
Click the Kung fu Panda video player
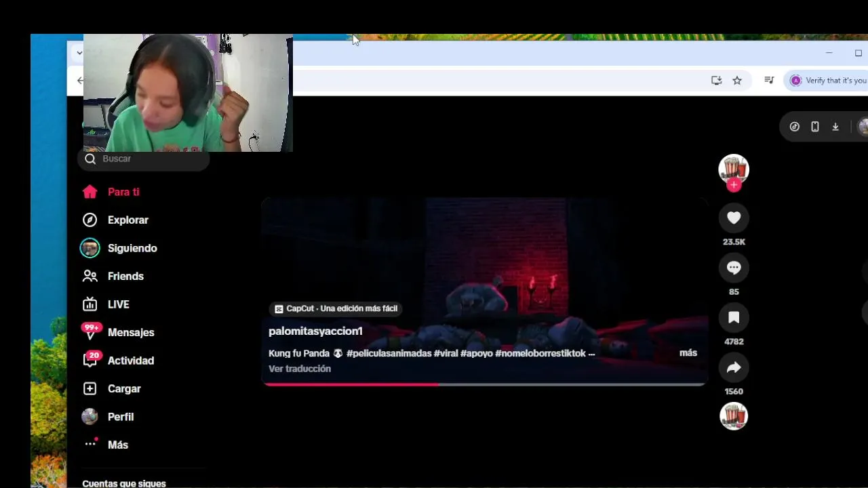pos(485,291)
